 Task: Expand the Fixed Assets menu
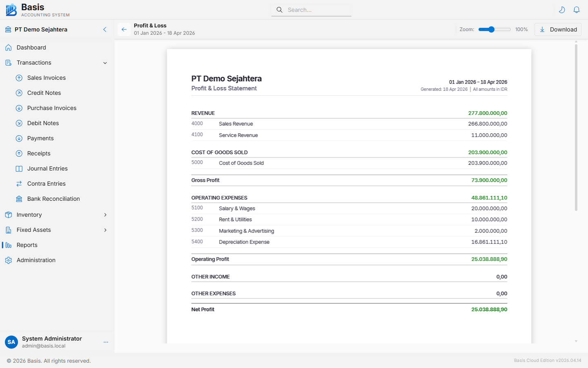(33, 230)
